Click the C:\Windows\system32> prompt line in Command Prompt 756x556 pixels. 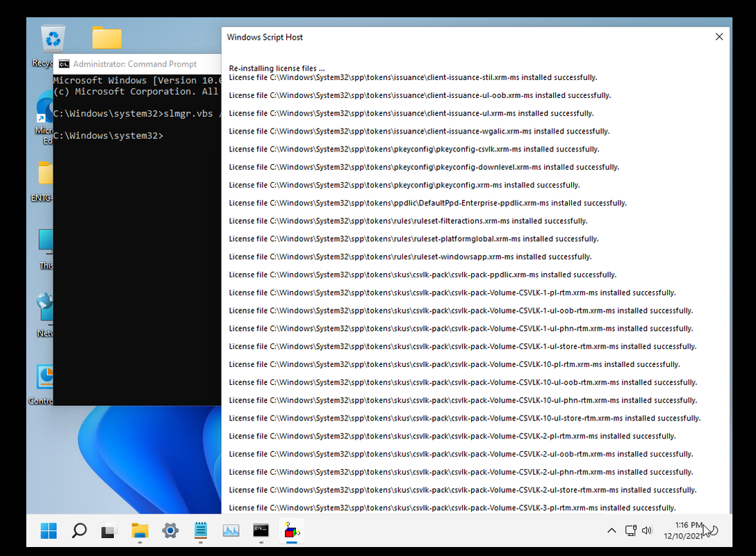[x=108, y=136]
